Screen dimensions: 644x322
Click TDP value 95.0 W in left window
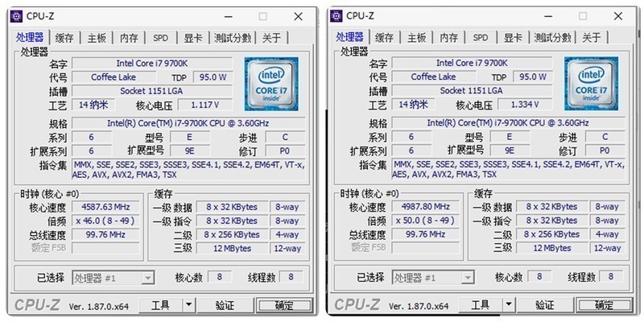pos(213,77)
